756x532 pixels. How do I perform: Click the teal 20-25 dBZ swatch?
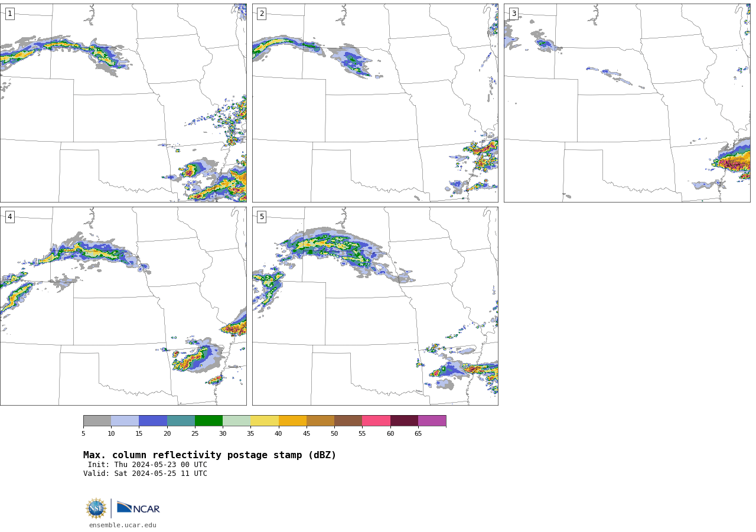pyautogui.click(x=181, y=420)
